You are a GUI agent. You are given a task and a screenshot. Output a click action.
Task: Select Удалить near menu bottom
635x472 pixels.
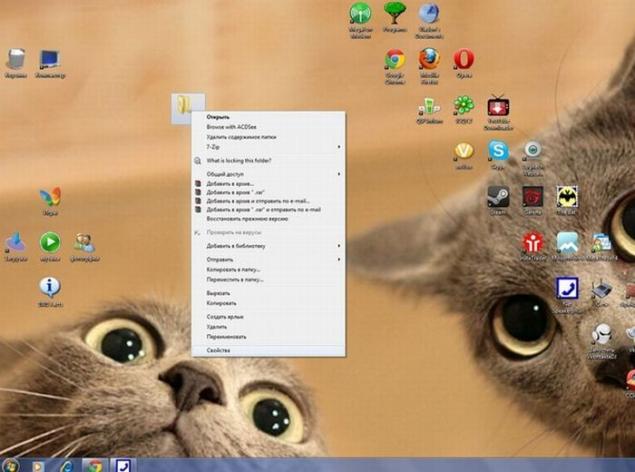(x=268, y=327)
